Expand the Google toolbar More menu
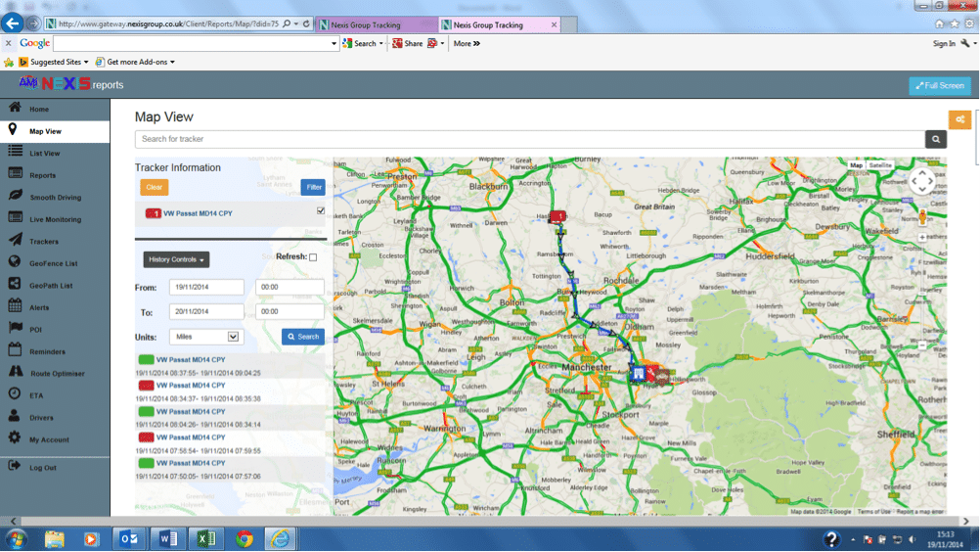 pyautogui.click(x=467, y=43)
